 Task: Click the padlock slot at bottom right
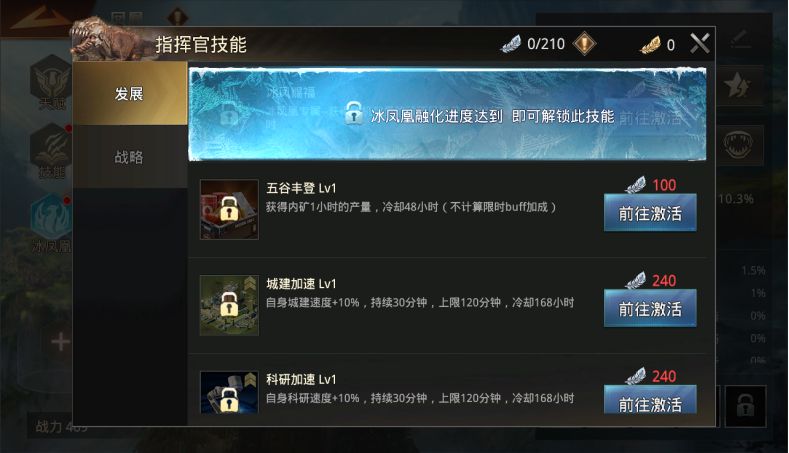point(745,406)
